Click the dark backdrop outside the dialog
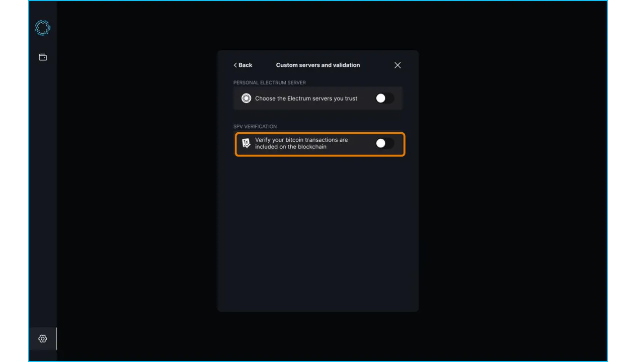Image resolution: width=644 pixels, height=362 pixels. (503, 201)
